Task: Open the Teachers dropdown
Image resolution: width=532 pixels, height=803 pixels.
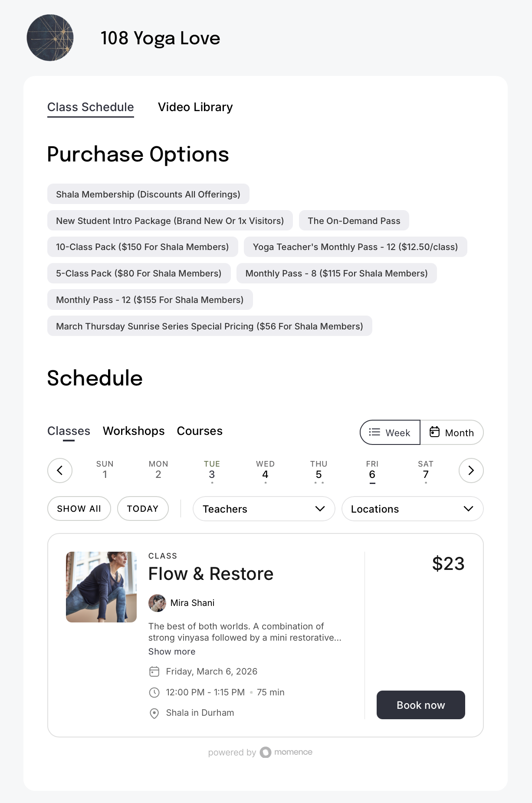Action: (x=264, y=509)
